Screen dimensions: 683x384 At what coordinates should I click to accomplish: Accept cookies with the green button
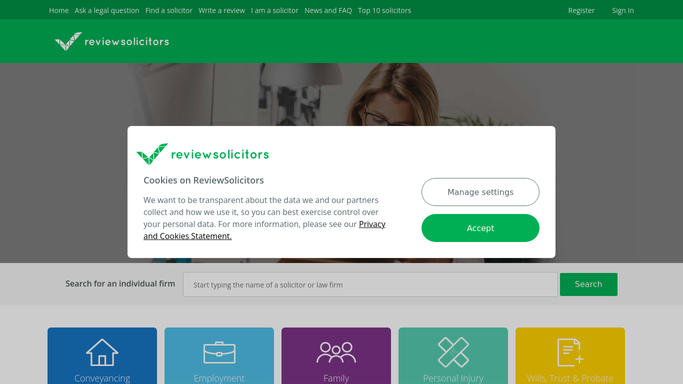click(x=480, y=228)
